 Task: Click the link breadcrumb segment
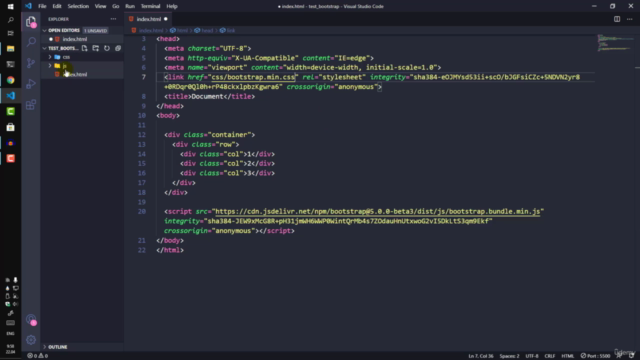tap(228, 30)
